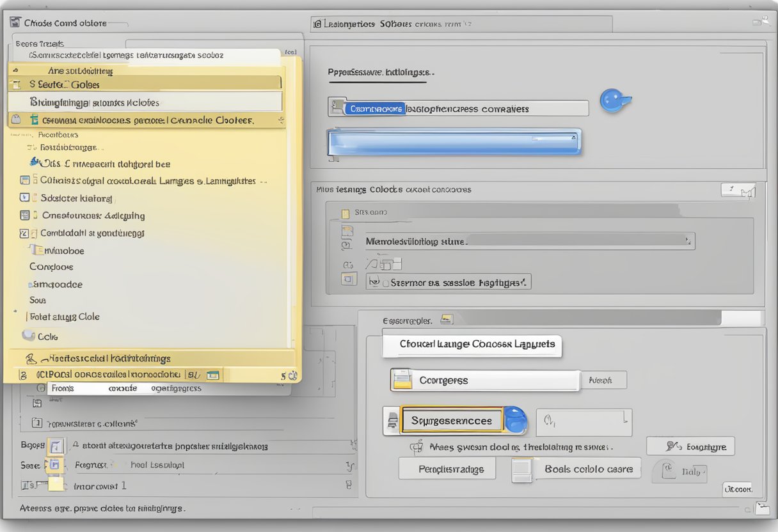Click the yellow square icon next to Bgoes label
The width and height of the screenshot is (778, 532).
(56, 446)
